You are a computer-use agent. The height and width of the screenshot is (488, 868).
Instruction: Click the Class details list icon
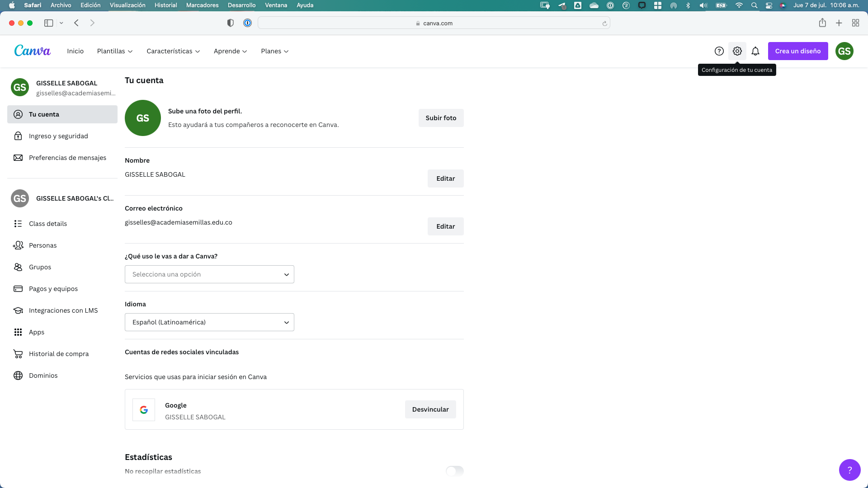[18, 224]
